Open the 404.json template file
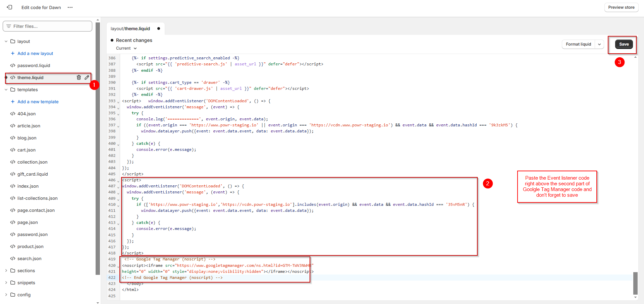The height and width of the screenshot is (304, 644). 26,114
